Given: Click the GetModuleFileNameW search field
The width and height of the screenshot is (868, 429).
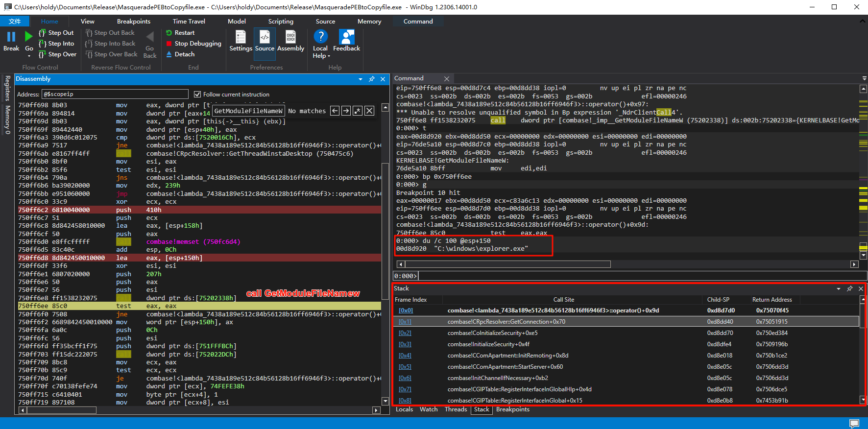Looking at the screenshot, I should (x=249, y=111).
